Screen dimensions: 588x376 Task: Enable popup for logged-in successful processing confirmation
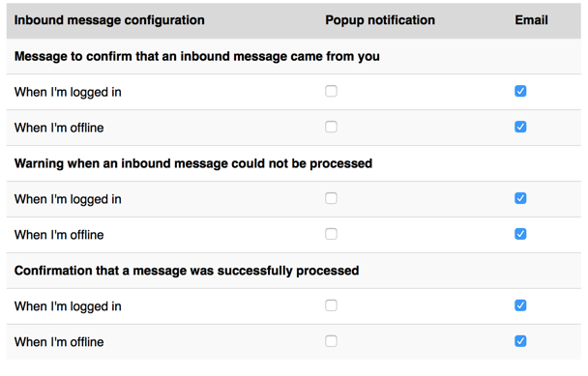click(x=331, y=305)
